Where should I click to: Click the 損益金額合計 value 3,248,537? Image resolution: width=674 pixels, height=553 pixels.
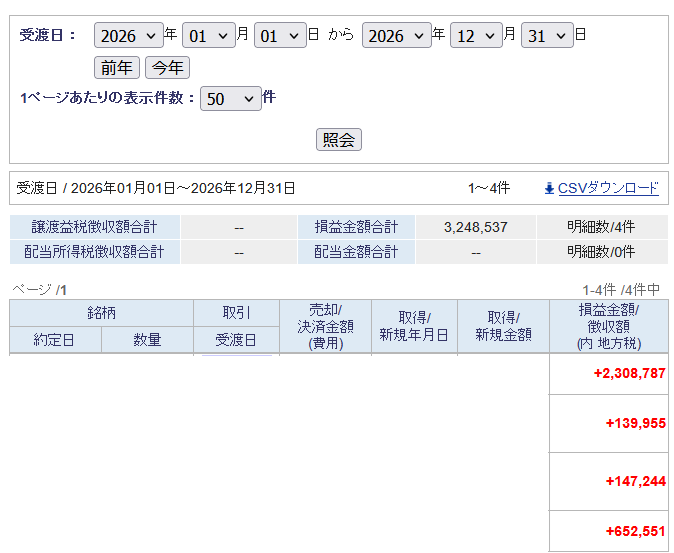[476, 227]
